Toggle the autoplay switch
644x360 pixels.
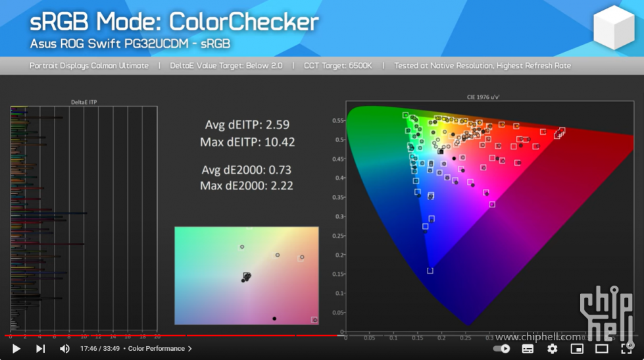[x=501, y=349]
